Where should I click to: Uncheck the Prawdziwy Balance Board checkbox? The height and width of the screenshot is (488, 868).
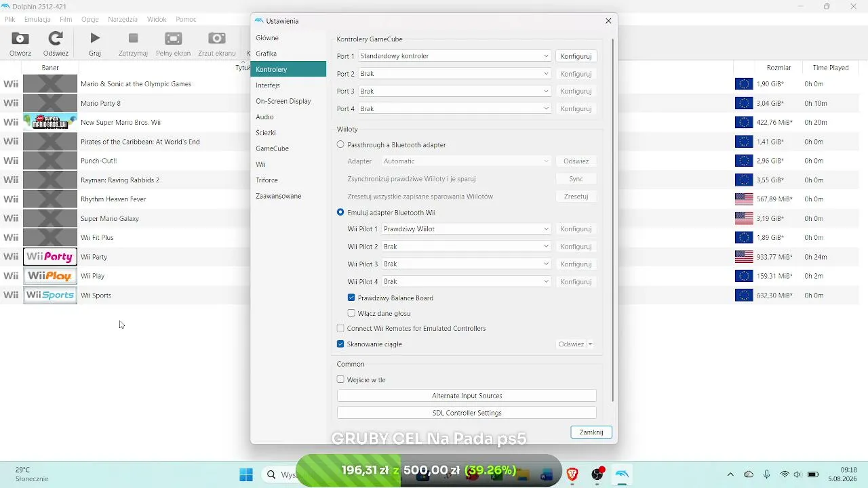click(351, 298)
